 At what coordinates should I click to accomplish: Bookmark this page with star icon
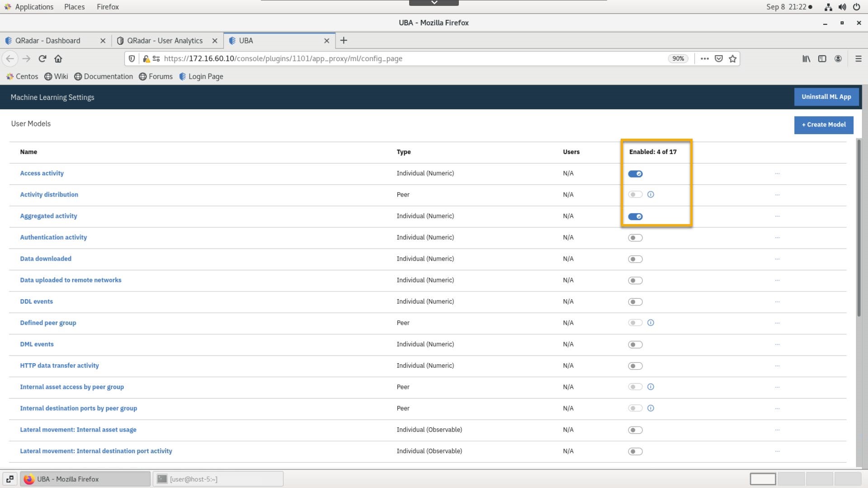(733, 58)
